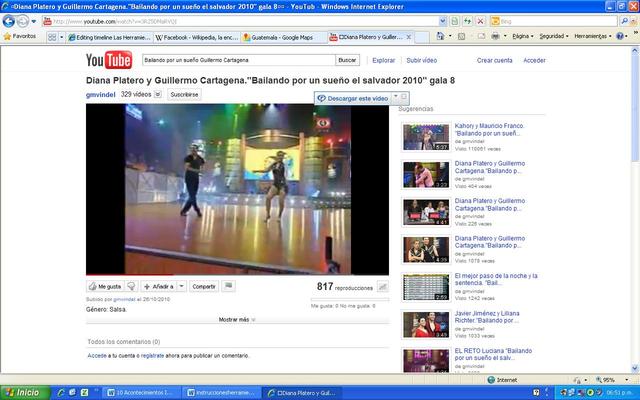Click the video player area

[x=237, y=189]
